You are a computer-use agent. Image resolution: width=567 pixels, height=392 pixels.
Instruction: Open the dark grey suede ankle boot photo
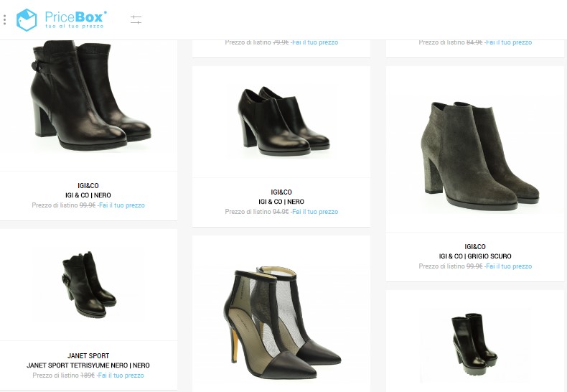pyautogui.click(x=480, y=157)
